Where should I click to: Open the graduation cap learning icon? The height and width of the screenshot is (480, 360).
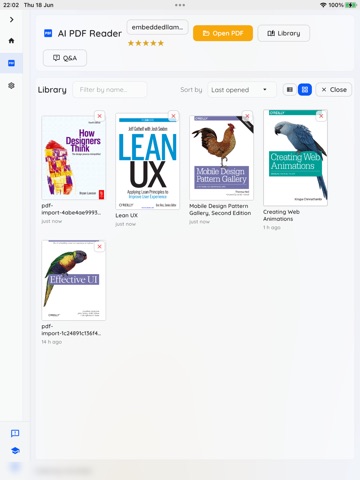click(x=15, y=451)
